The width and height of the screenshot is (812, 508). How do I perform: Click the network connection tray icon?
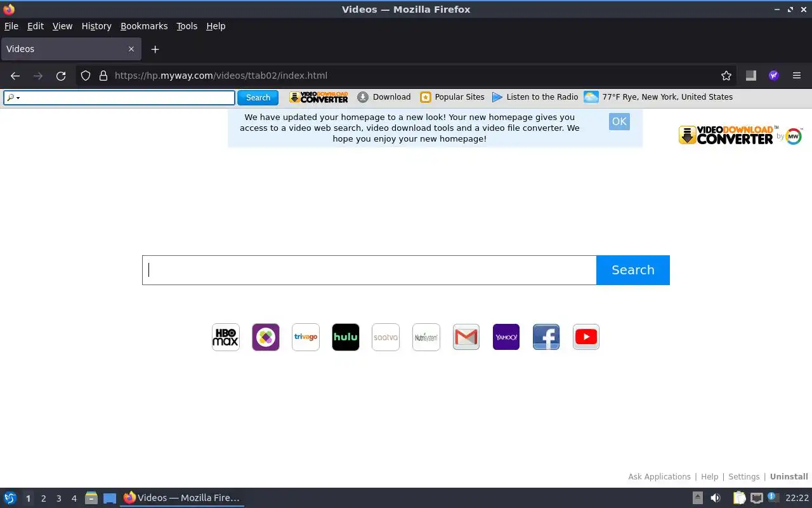(756, 498)
